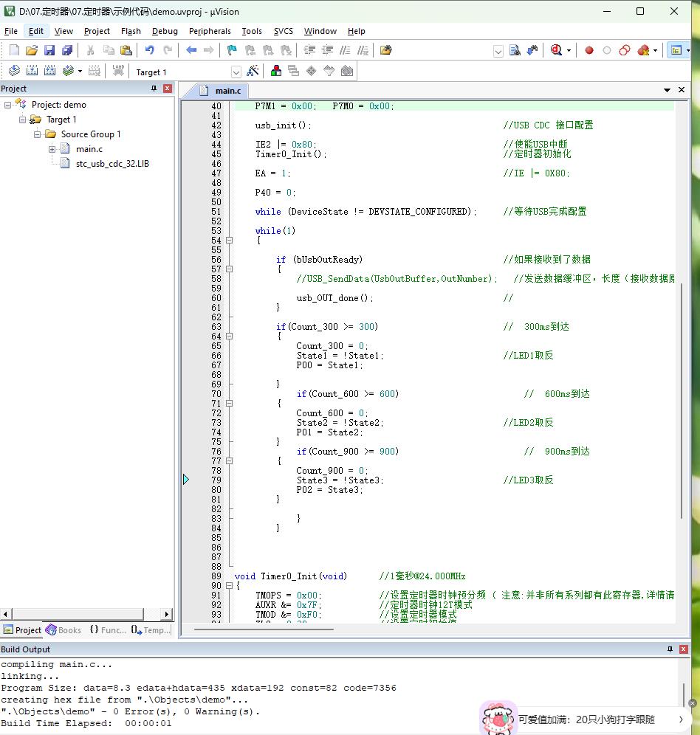Save all files with the stacked disks icon

(x=67, y=50)
